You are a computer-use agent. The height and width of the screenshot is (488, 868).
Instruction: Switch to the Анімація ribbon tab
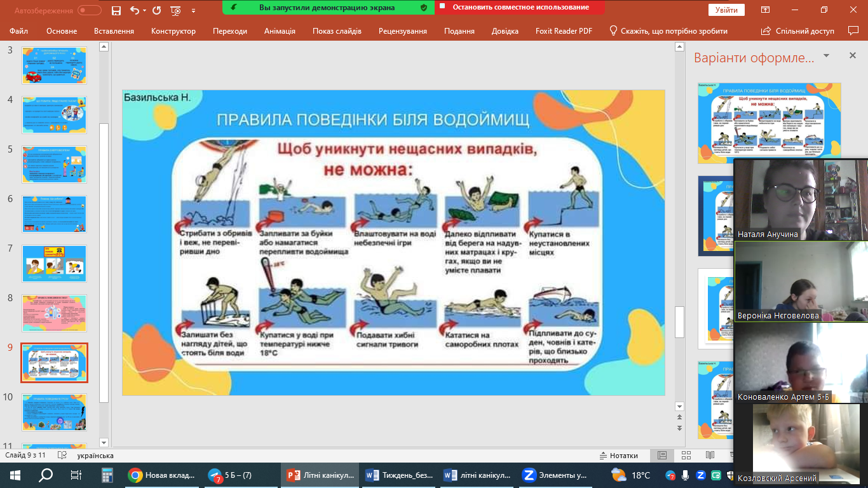(x=280, y=31)
